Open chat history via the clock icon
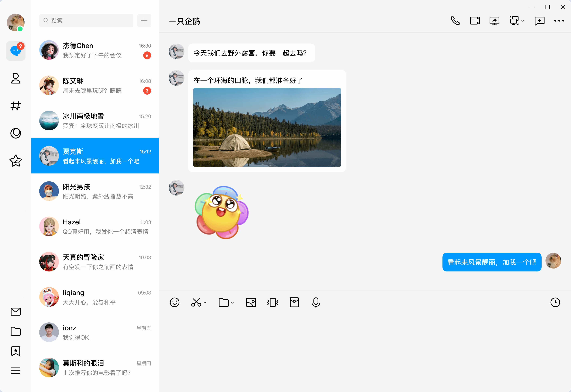This screenshot has height=392, width=571. 555,302
